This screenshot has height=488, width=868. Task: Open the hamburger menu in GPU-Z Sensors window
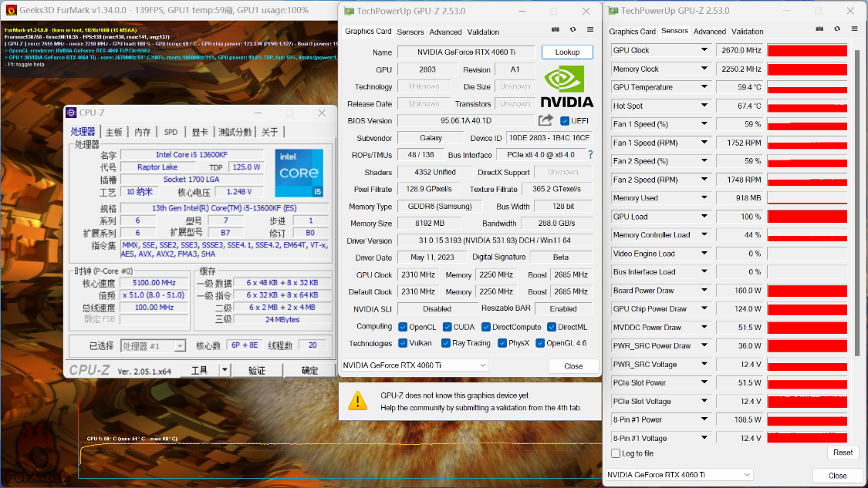click(x=854, y=29)
